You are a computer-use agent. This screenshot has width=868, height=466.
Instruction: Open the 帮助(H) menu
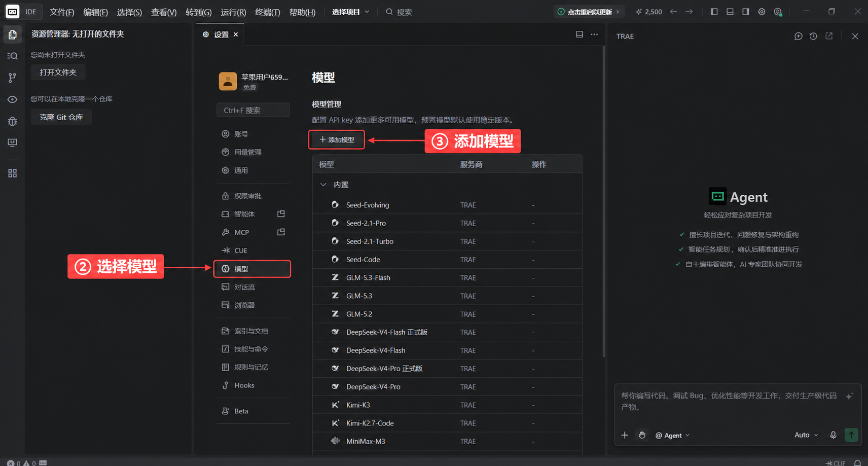pyautogui.click(x=302, y=12)
